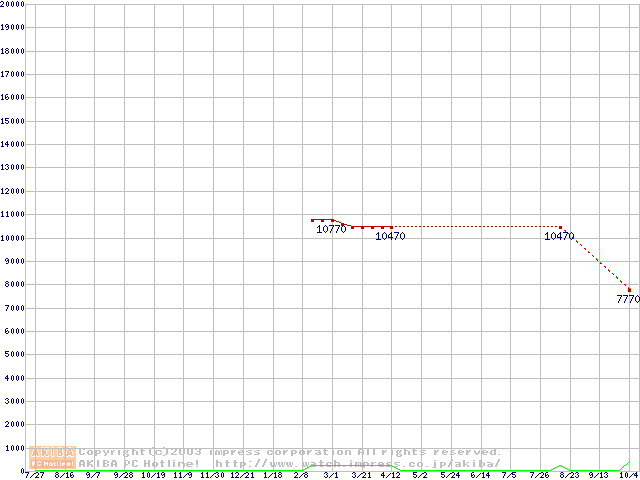This screenshot has height=480, width=640.
Task: Click the 10000 y-axis label
Action: pyautogui.click(x=12, y=238)
